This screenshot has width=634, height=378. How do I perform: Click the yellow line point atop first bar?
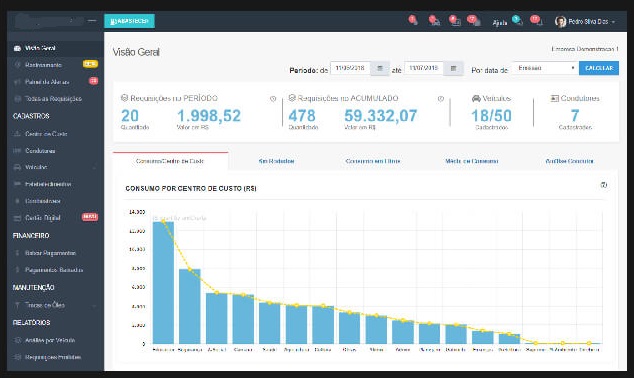[163, 222]
